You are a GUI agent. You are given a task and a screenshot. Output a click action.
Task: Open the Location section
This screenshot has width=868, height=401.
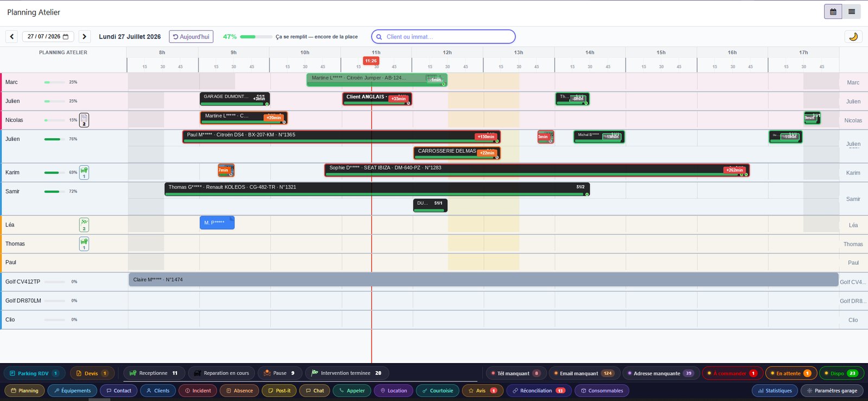click(x=393, y=391)
